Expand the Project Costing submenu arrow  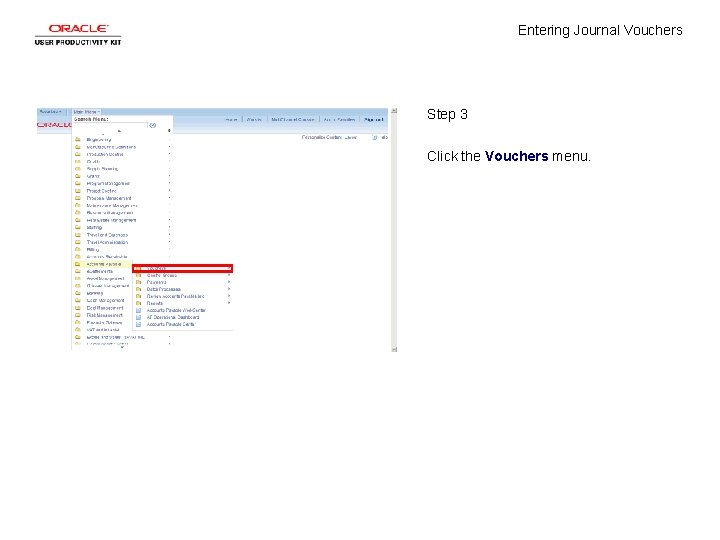pyautogui.click(x=169, y=191)
